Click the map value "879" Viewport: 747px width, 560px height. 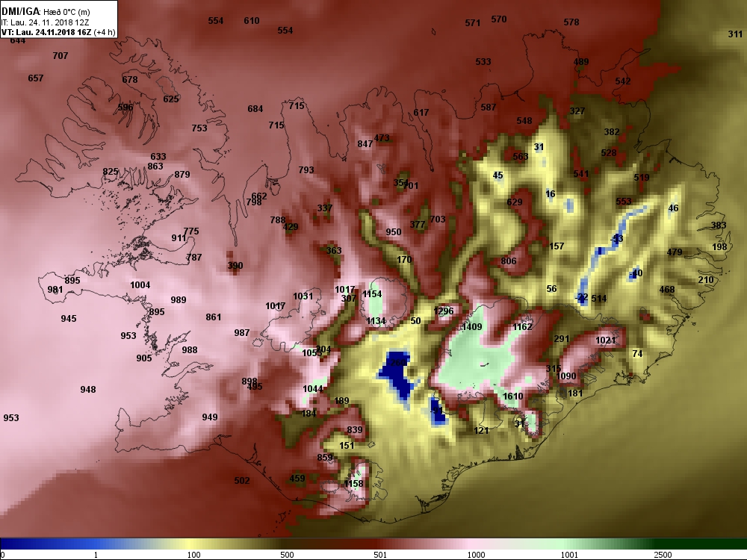point(182,174)
